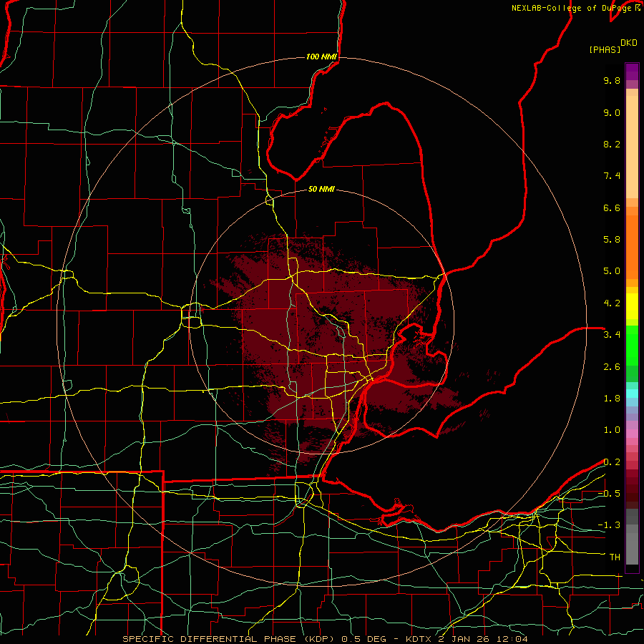Screen dimensions: 644x644
Task: Click the 3.4 value on the color scale
Action: pos(612,335)
